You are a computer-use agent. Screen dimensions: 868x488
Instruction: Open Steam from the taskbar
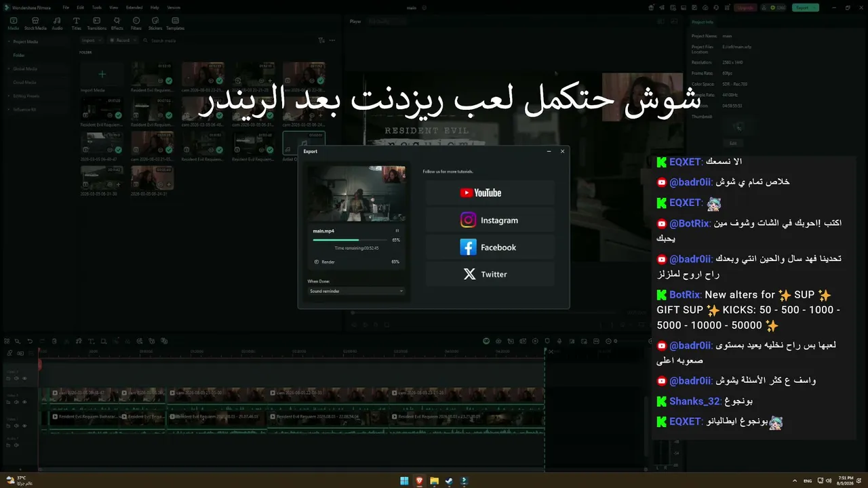tap(449, 481)
